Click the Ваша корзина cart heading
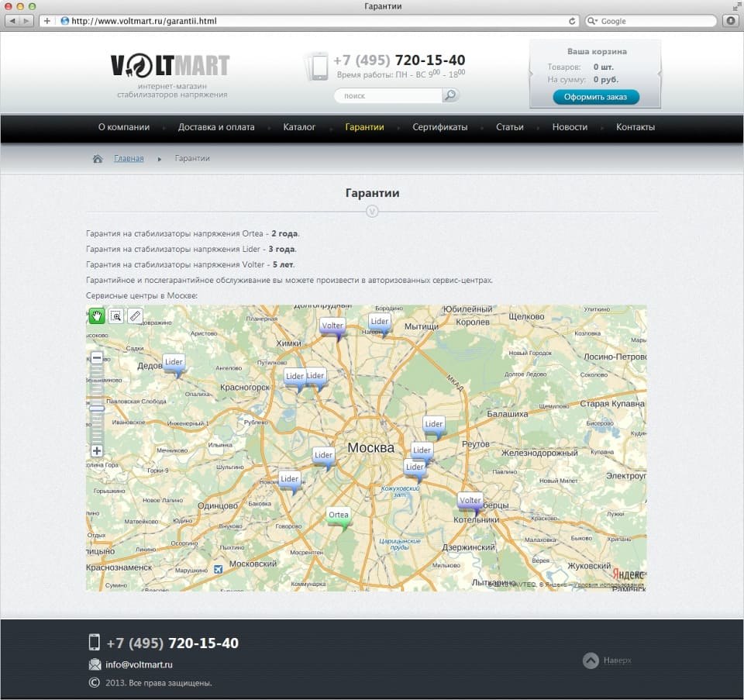This screenshot has height=700, width=744. point(597,51)
